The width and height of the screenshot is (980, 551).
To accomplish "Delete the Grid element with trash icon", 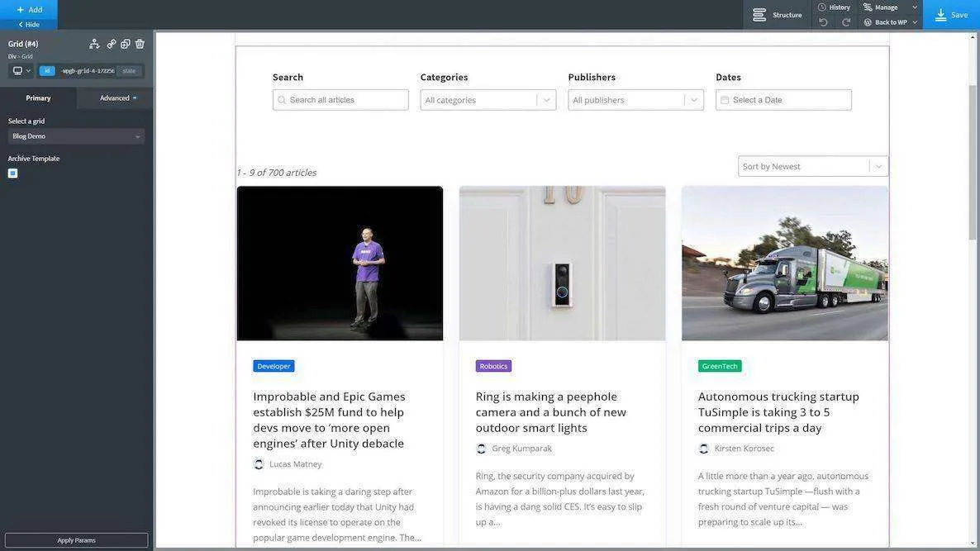I will [x=140, y=44].
